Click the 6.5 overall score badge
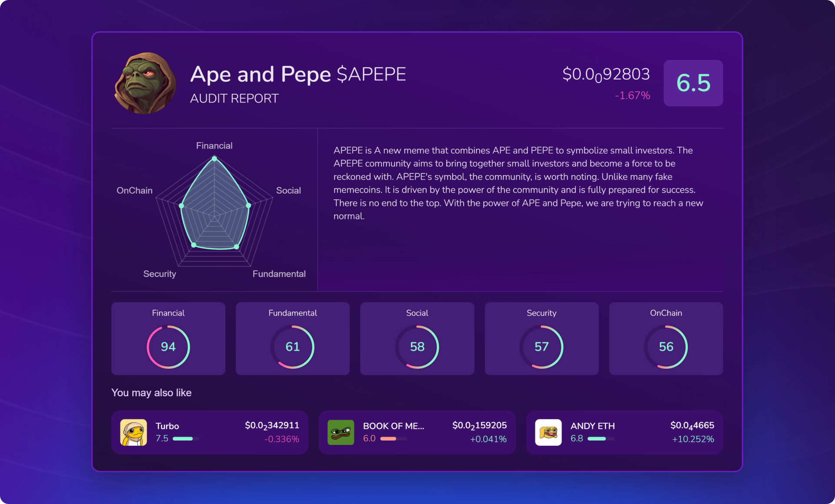The height and width of the screenshot is (504, 835). click(x=693, y=83)
